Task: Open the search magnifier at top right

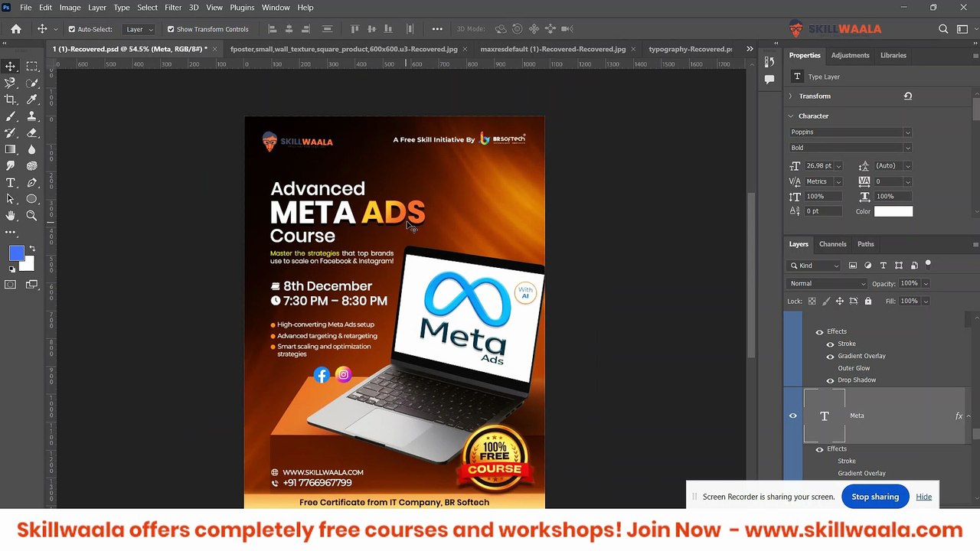Action: coord(943,29)
